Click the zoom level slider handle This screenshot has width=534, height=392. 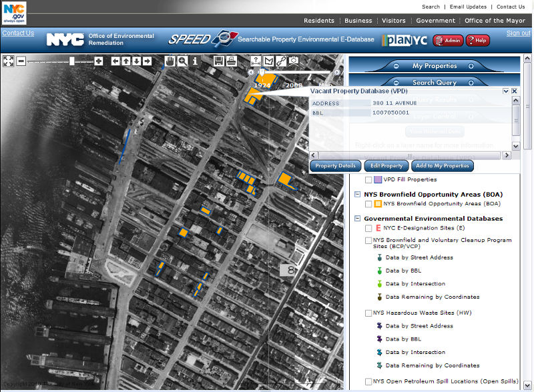[x=72, y=61]
